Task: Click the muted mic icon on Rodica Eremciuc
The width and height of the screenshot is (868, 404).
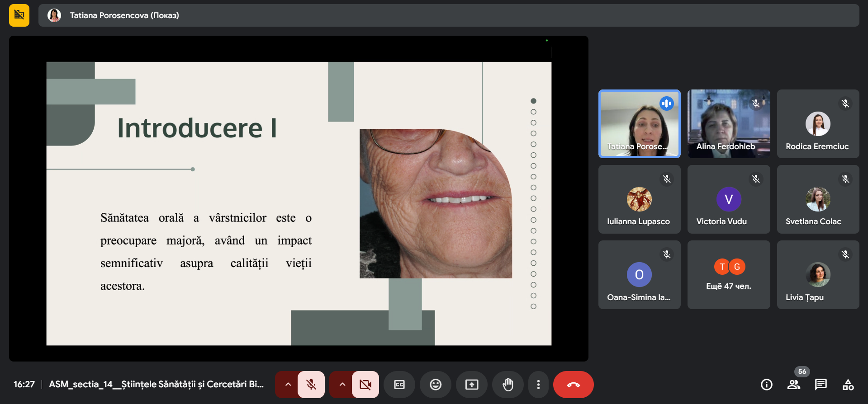Action: 845,103
